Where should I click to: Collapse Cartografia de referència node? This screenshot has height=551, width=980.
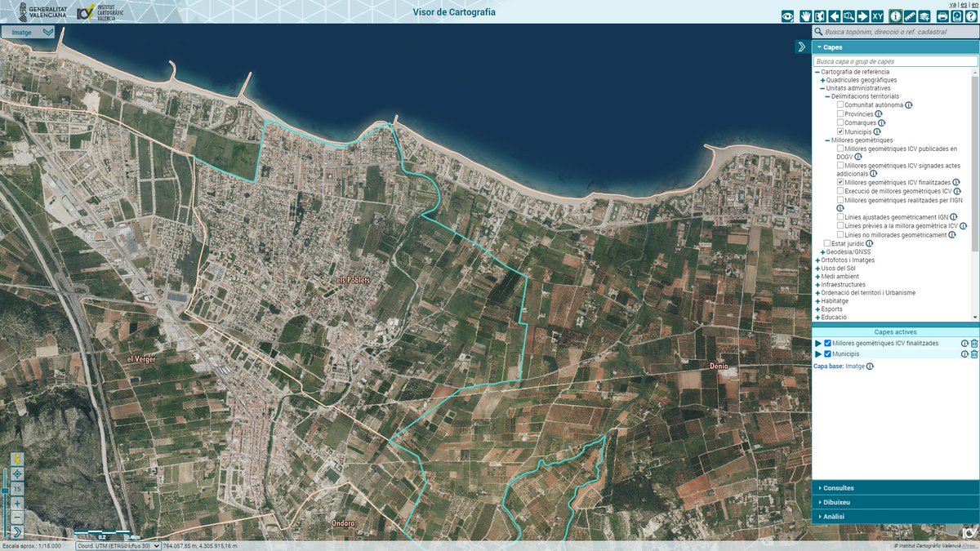tap(817, 72)
